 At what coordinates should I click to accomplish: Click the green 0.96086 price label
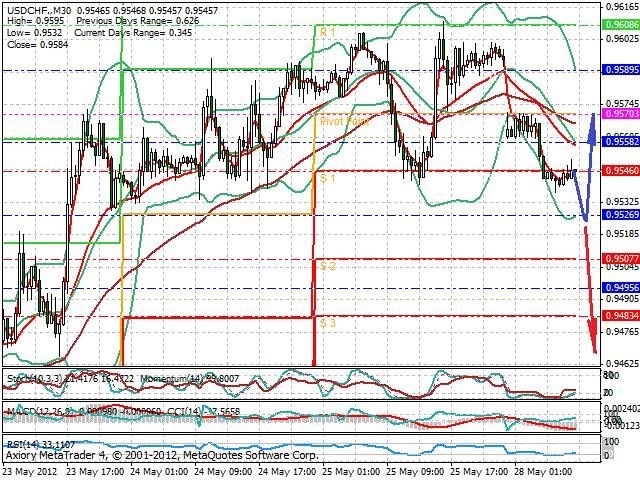pos(621,25)
